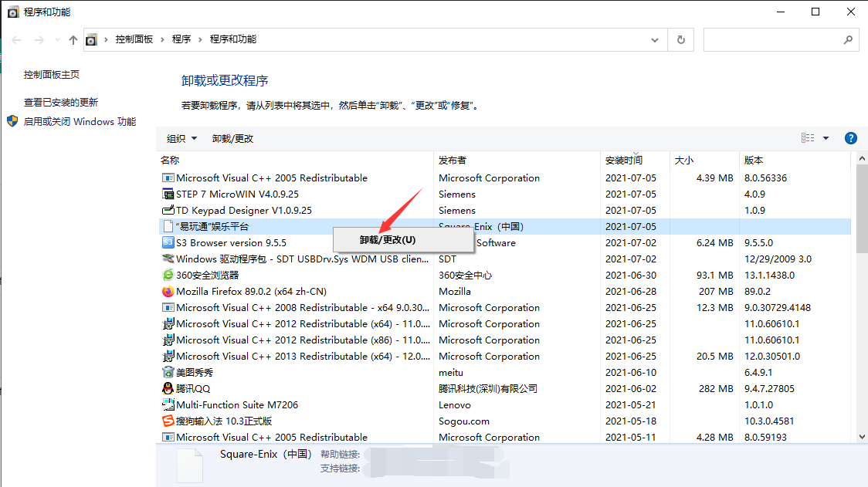Expand the address bar history dropdown
The height and width of the screenshot is (487, 868).
655,40
